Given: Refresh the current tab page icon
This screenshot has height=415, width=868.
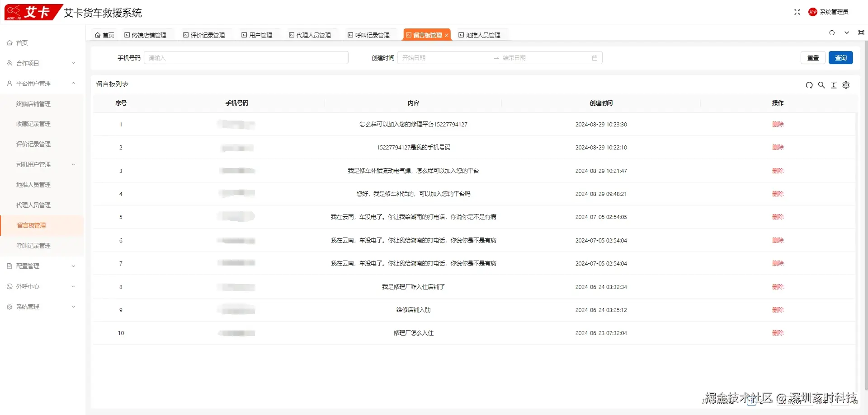Looking at the screenshot, I should (x=832, y=33).
